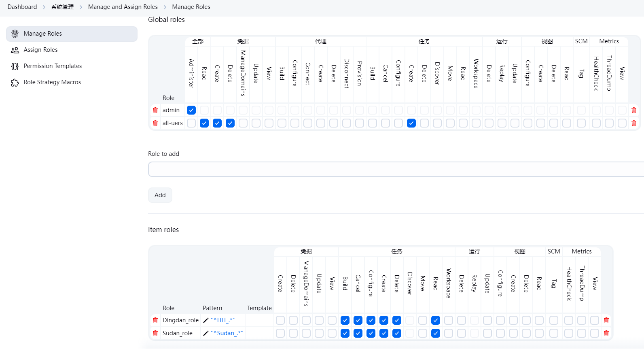Image resolution: width=644 pixels, height=349 pixels.
Task: Uncheck global Read permission for all-uers
Action: tap(204, 123)
